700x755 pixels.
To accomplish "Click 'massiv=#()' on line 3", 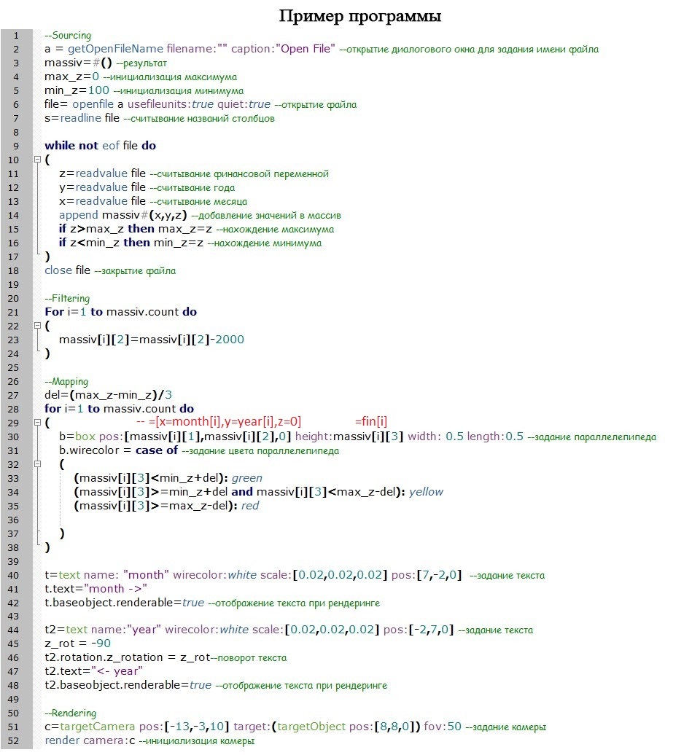I will [78, 63].
